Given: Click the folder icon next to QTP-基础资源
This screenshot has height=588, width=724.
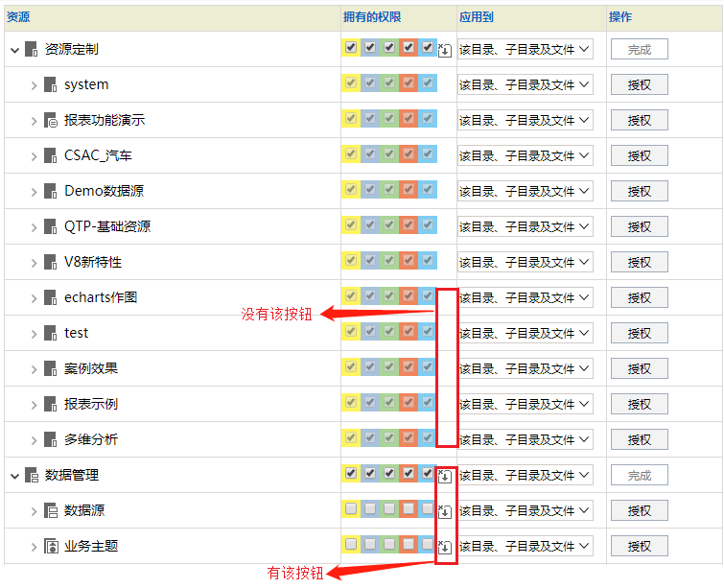Looking at the screenshot, I should coord(50,226).
